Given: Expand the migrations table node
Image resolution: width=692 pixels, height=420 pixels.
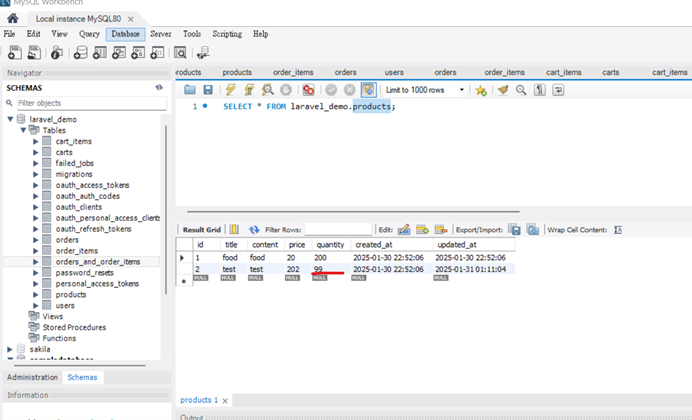Looking at the screenshot, I should click(36, 174).
